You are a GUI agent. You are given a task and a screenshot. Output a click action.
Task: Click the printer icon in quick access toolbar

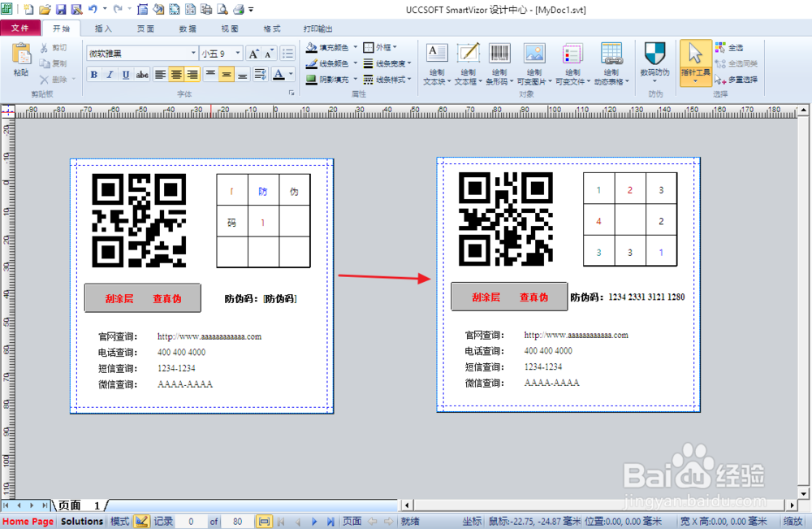tap(238, 9)
